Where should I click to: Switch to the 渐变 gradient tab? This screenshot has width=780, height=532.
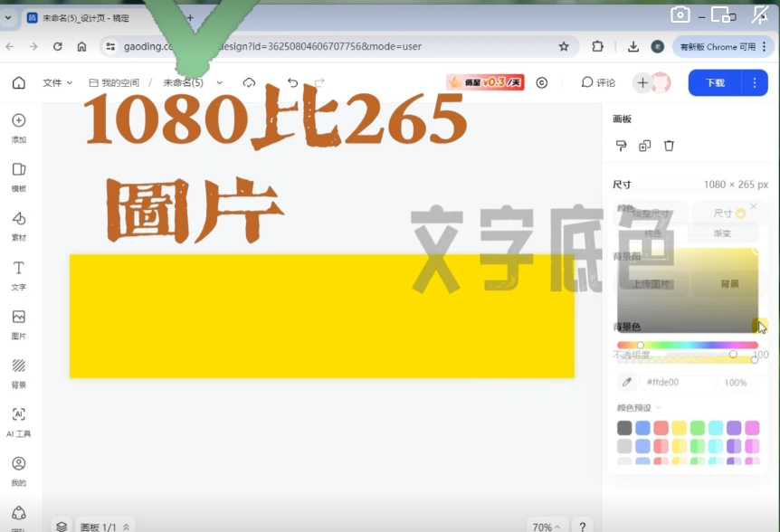[722, 233]
